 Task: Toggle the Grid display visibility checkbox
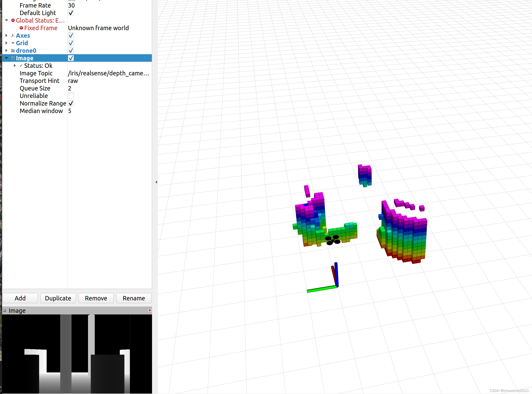click(x=71, y=43)
